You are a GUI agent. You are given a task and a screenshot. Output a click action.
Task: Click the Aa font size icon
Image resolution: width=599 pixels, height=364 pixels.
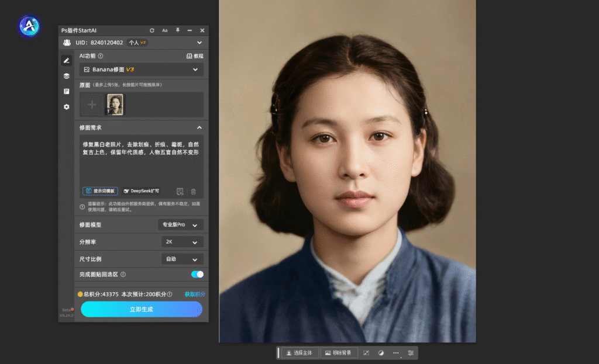(x=165, y=30)
